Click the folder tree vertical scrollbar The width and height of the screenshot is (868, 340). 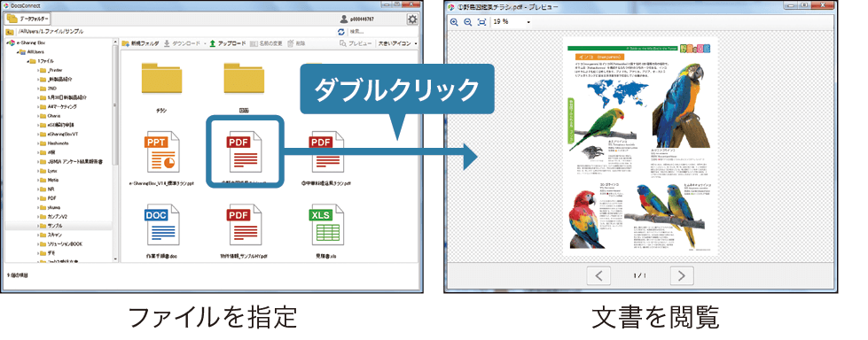pos(115,105)
